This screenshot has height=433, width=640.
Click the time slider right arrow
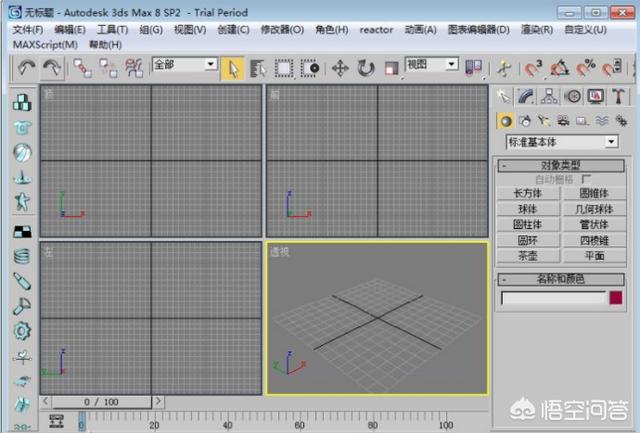(x=158, y=402)
